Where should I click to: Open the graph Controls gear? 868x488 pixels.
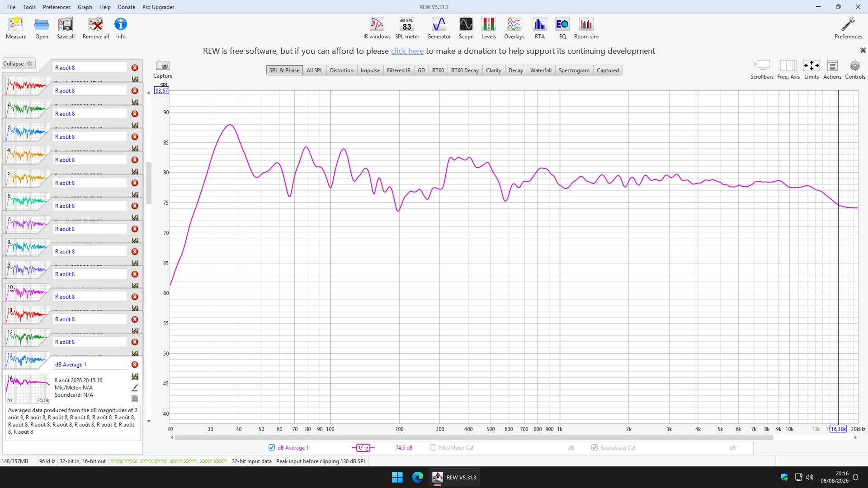coord(855,70)
